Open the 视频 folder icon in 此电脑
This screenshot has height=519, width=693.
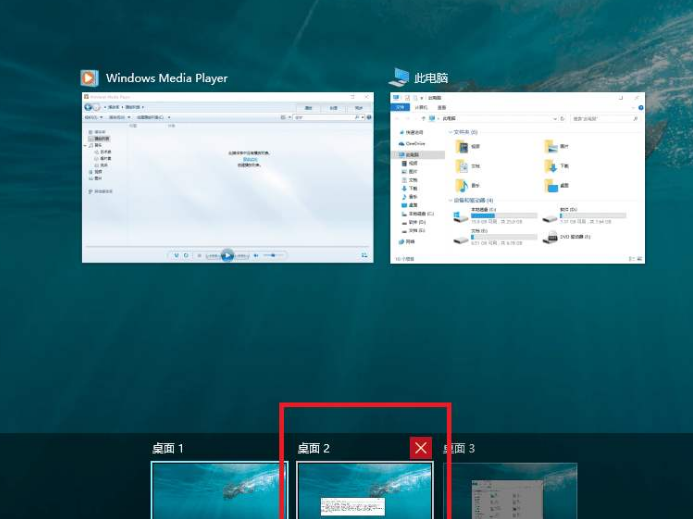tap(461, 146)
